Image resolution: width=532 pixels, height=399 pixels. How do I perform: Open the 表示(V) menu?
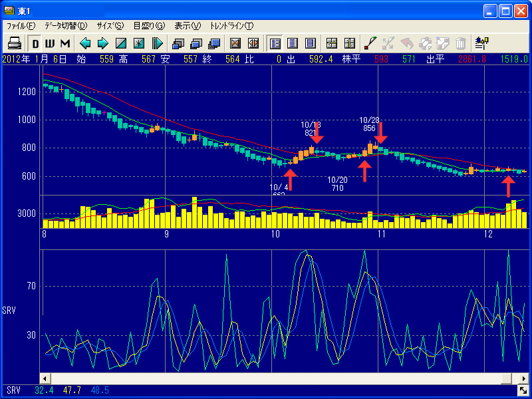188,26
